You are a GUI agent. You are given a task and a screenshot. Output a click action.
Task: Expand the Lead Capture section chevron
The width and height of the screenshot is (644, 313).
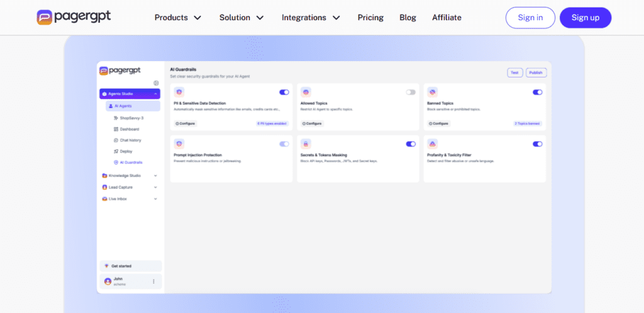click(155, 187)
